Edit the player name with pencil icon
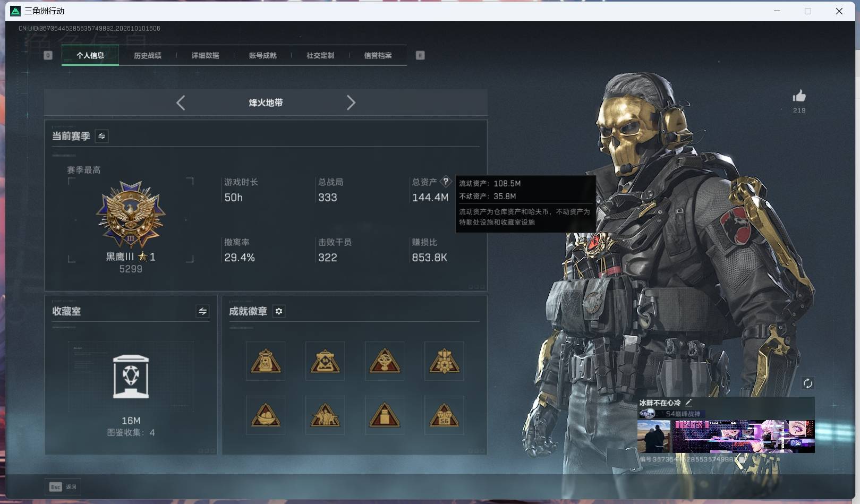This screenshot has height=504, width=860. [688, 403]
